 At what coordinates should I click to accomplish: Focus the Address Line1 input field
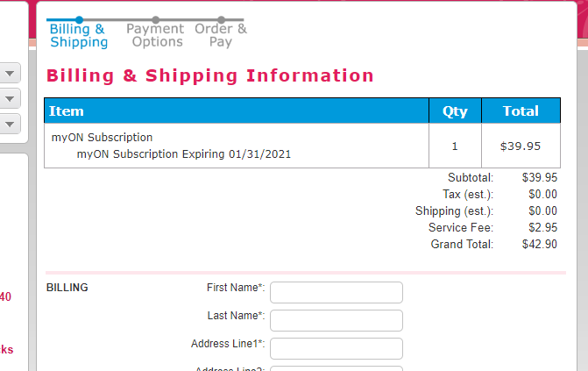coord(337,348)
